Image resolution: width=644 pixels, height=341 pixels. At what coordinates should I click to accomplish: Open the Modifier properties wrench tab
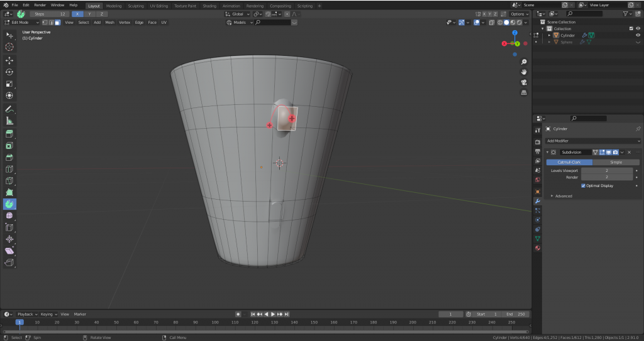click(x=538, y=201)
